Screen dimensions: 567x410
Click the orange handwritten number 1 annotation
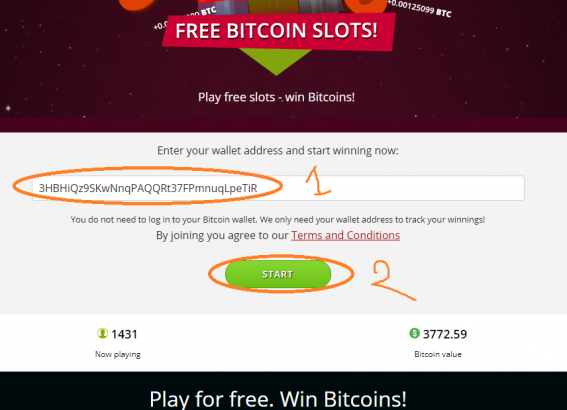coord(317,181)
